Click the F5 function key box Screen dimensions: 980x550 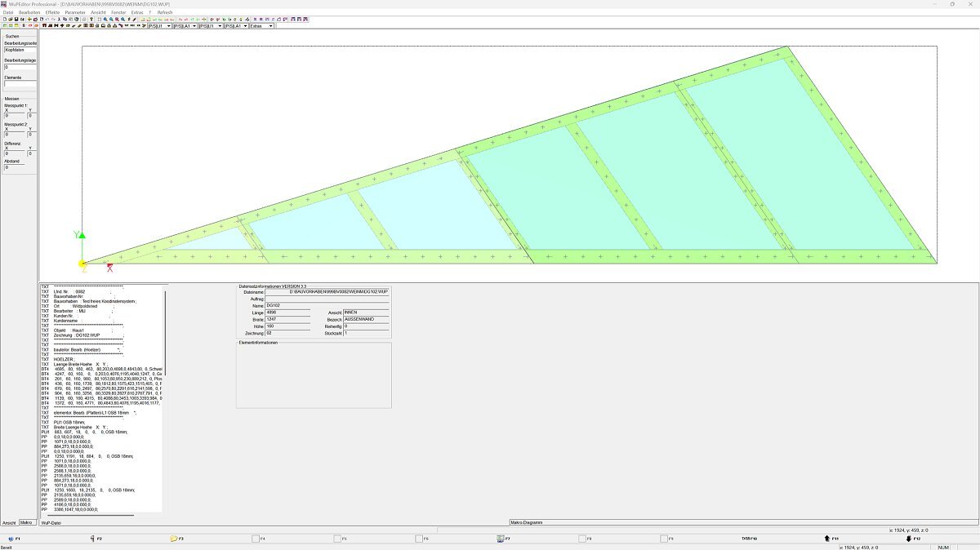(337, 539)
